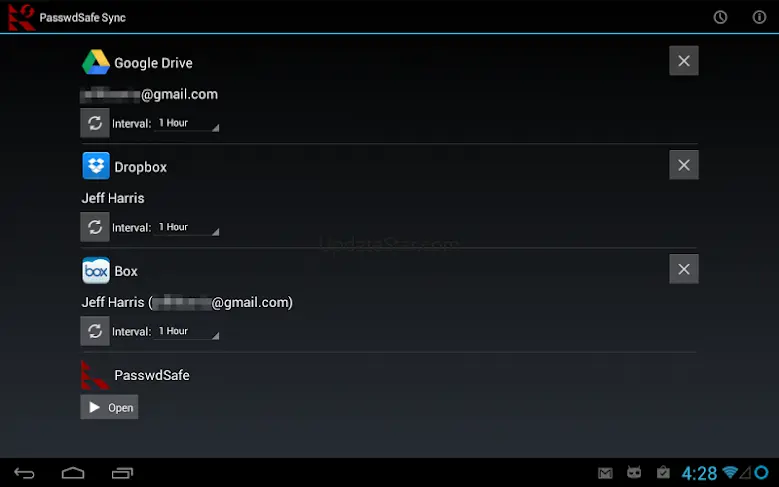Open Dropbox interval dropdown

[x=187, y=227]
